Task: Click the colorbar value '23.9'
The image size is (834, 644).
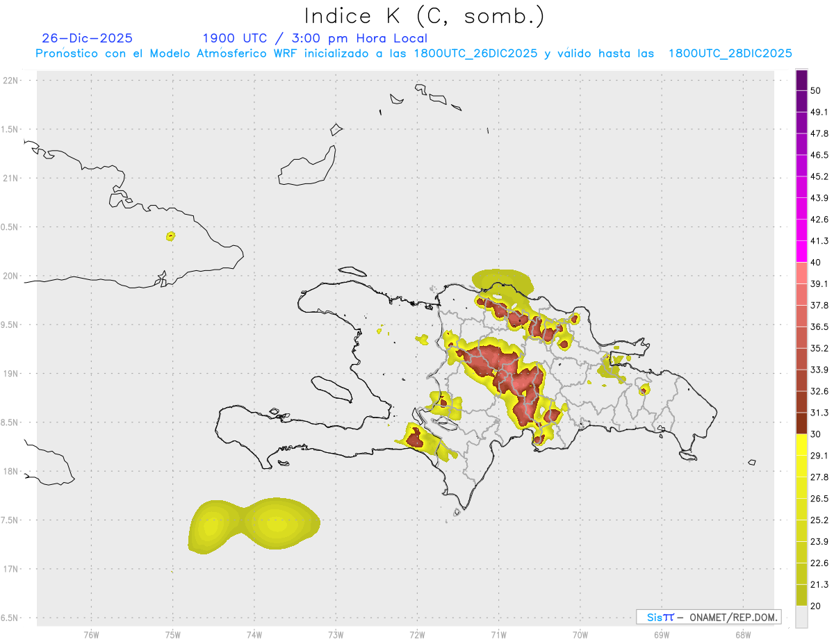Action: [819, 541]
